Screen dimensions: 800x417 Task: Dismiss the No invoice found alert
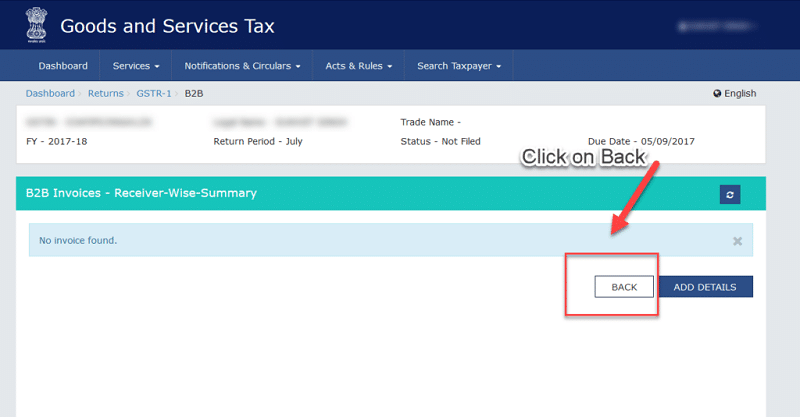[x=737, y=241]
